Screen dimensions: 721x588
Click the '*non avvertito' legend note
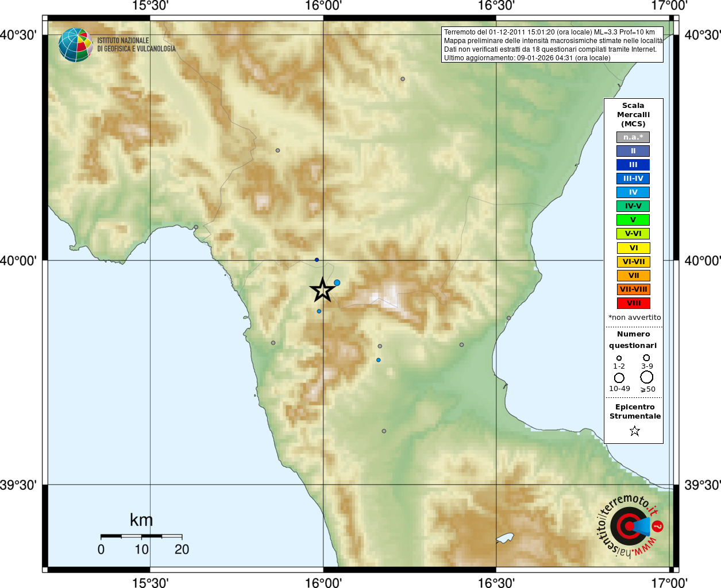[634, 318]
